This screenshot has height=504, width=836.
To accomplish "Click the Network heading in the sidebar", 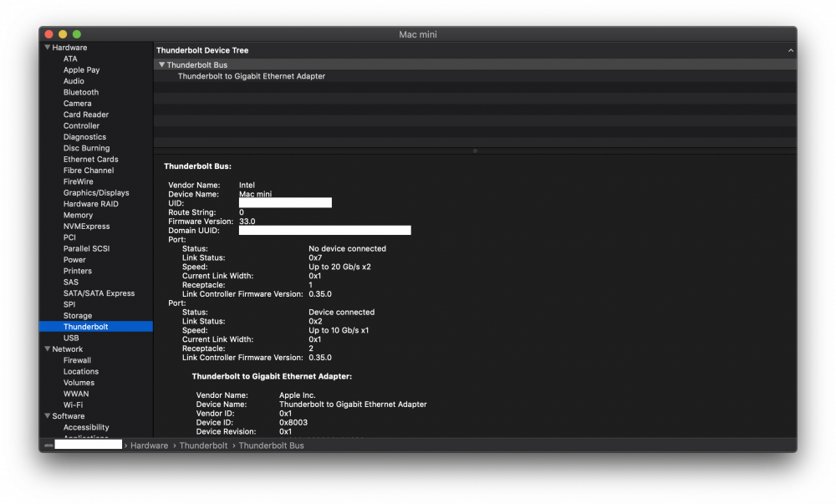I will click(67, 349).
